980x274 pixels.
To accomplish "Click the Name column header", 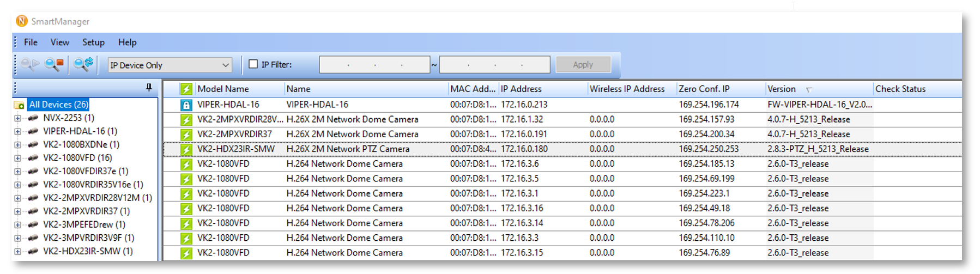I will [x=366, y=89].
